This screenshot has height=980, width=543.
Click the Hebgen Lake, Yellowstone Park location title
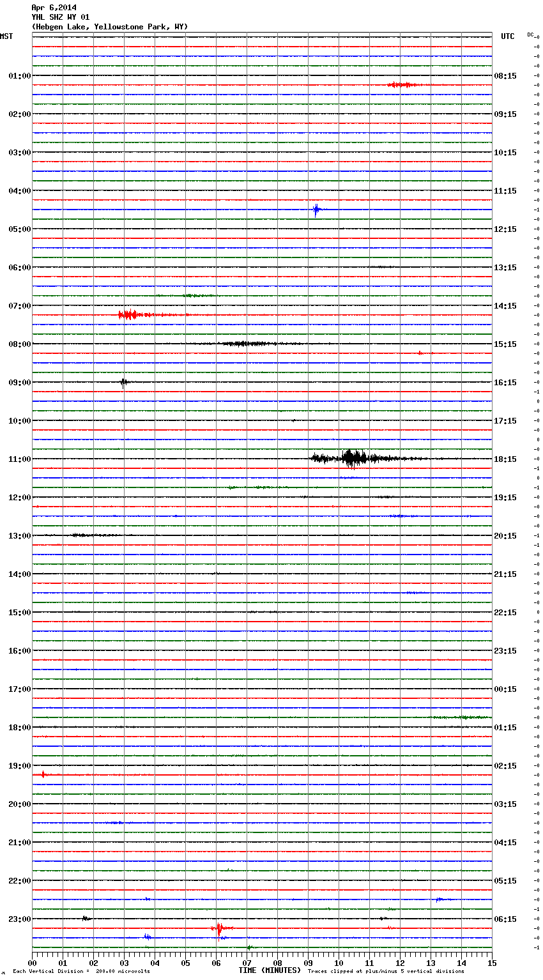click(x=110, y=27)
